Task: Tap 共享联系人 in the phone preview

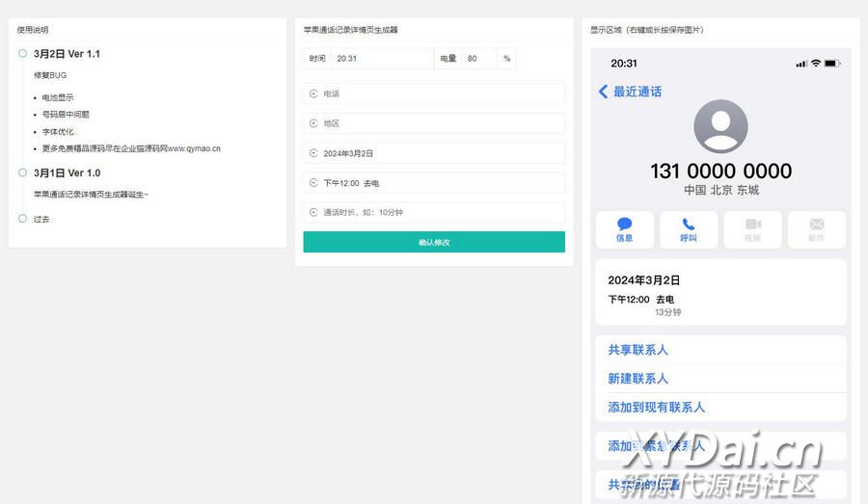Action: pyautogui.click(x=638, y=350)
